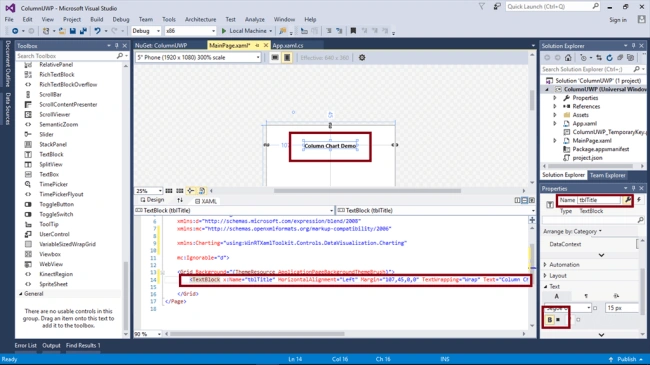Switch to the App.xaml.cs tab
The width and height of the screenshot is (650, 365).
[288, 46]
